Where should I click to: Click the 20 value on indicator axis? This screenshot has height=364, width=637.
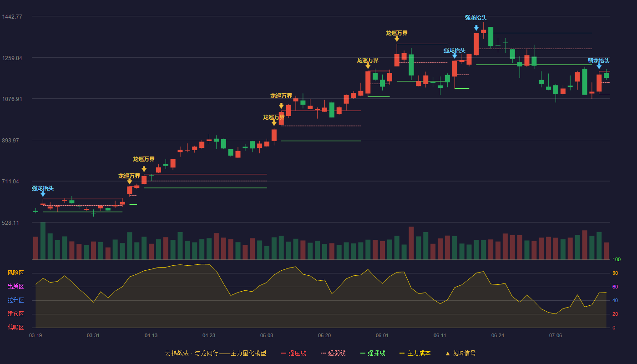[615, 314]
